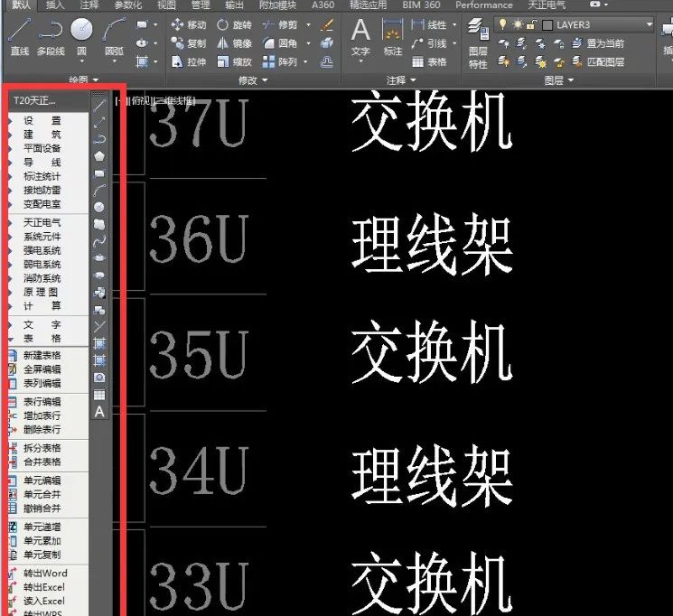Click the 移动 move tool
673x616 pixels.
pos(189,25)
